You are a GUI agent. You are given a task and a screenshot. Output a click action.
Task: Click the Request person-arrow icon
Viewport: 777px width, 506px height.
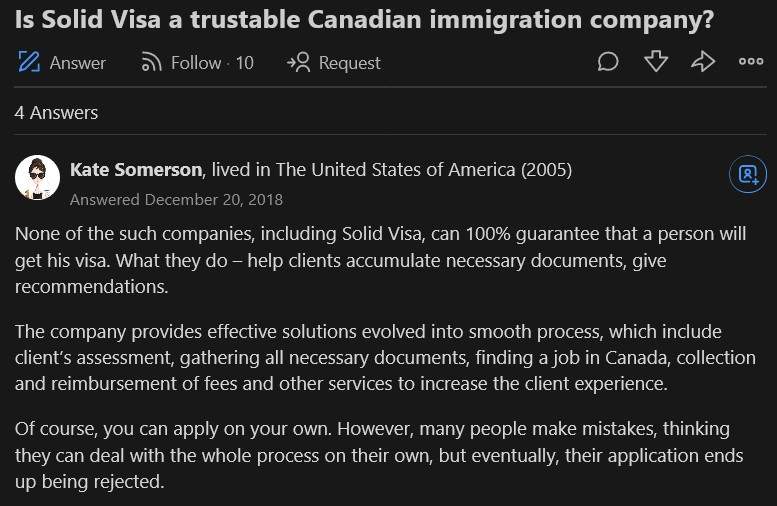point(298,62)
